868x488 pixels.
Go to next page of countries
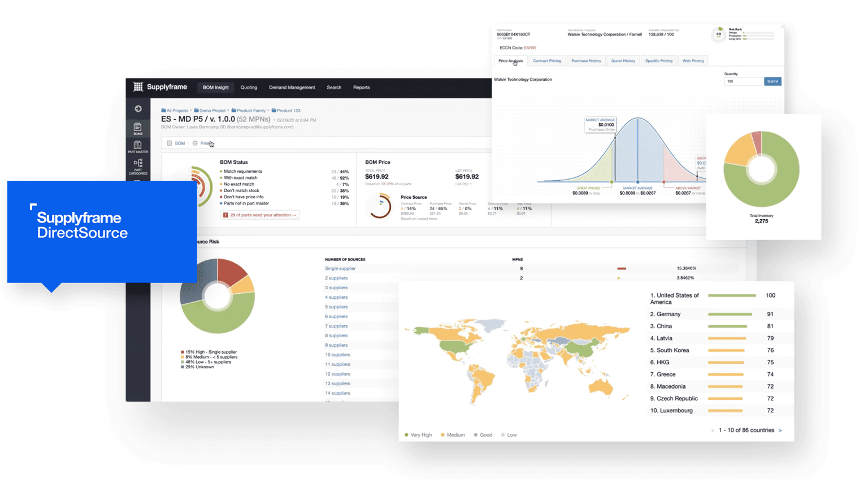(x=780, y=430)
